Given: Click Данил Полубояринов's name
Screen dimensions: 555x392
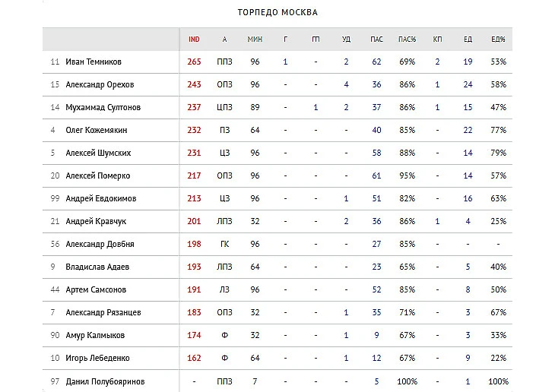Looking at the screenshot, I should tap(105, 381).
